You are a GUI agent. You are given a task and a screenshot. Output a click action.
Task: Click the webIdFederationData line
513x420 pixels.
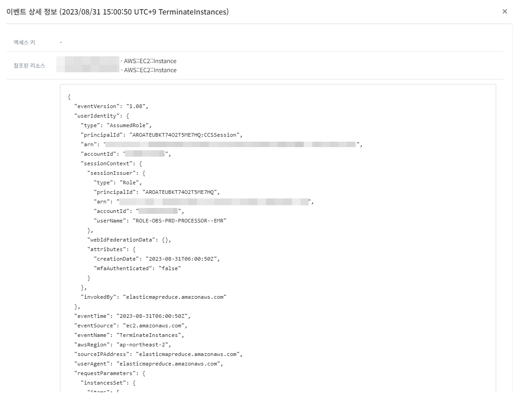129,240
